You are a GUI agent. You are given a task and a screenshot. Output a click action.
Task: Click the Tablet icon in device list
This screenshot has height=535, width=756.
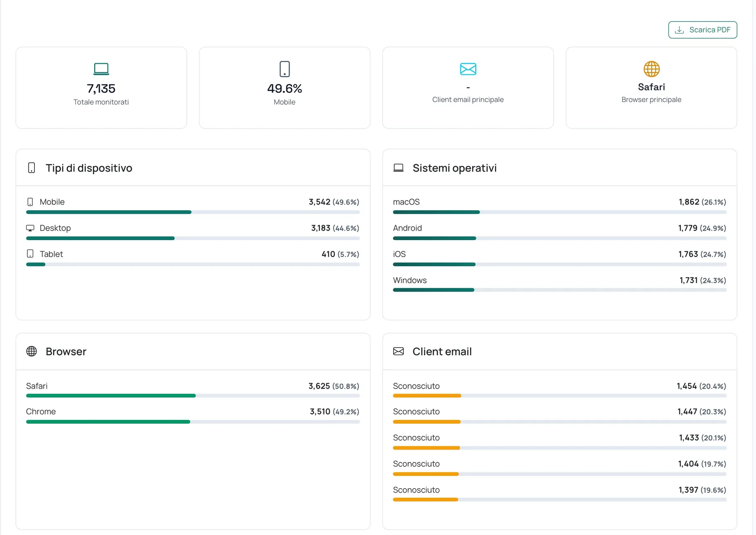30,254
